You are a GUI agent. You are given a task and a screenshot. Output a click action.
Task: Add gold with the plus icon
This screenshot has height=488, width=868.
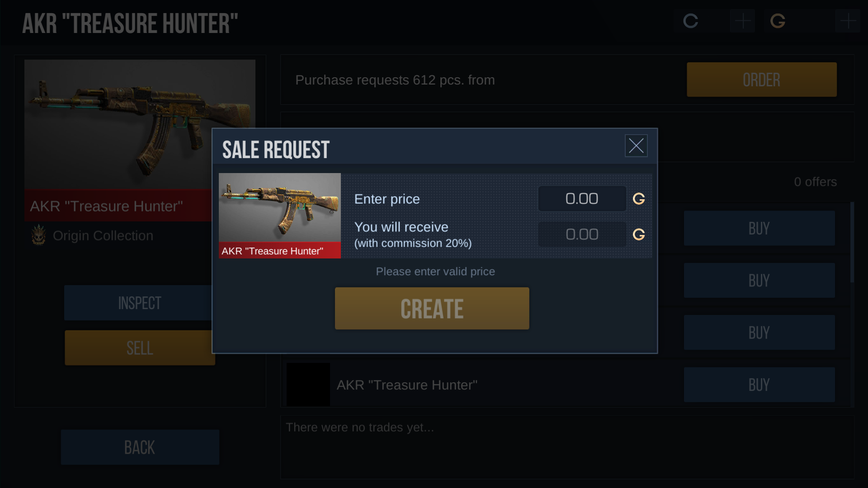(848, 21)
